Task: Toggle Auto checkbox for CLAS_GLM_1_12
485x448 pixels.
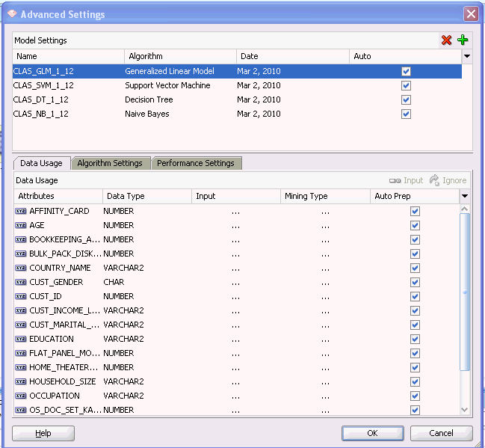Action: tap(406, 72)
